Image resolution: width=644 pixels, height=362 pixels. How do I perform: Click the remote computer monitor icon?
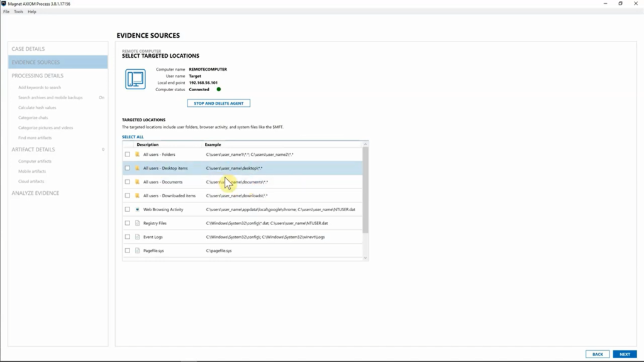point(136,79)
